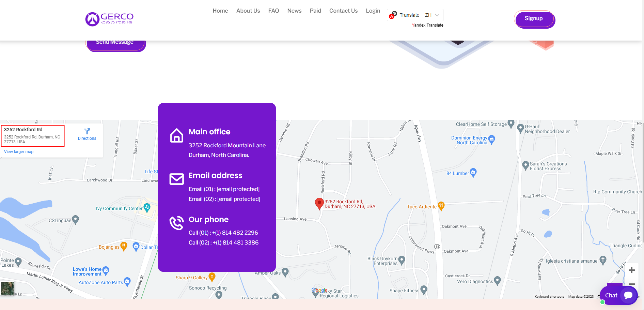Select the Sonoco Recycling marker
Viewport: 644px width, 310px height.
219,295
